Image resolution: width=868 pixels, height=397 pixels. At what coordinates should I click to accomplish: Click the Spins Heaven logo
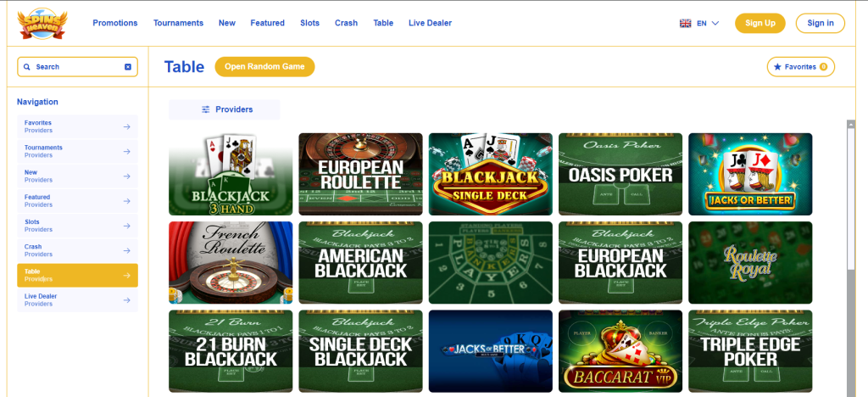[41, 24]
